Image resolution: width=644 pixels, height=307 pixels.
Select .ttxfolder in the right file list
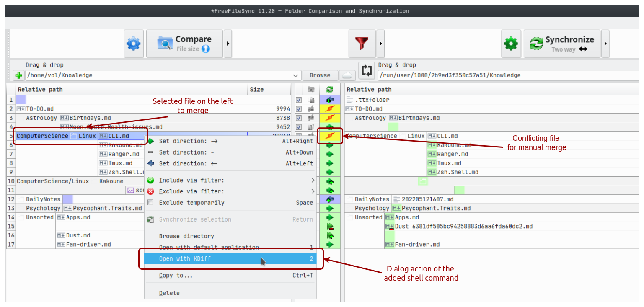[x=372, y=100]
